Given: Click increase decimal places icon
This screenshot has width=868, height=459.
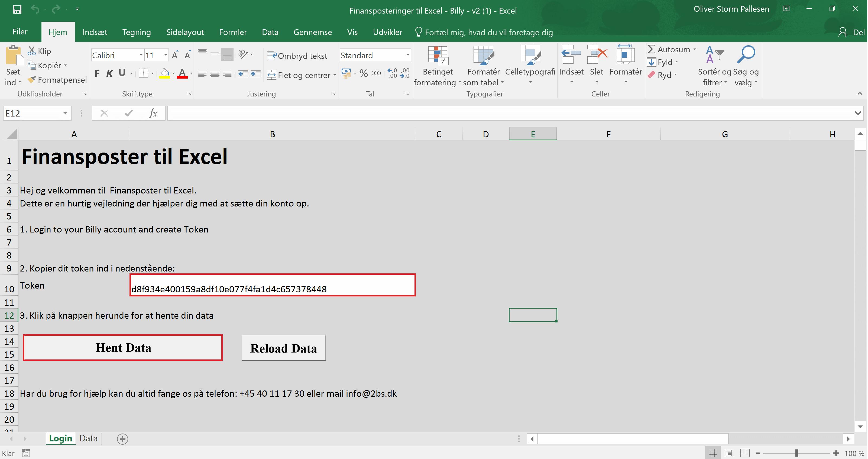Looking at the screenshot, I should (392, 73).
